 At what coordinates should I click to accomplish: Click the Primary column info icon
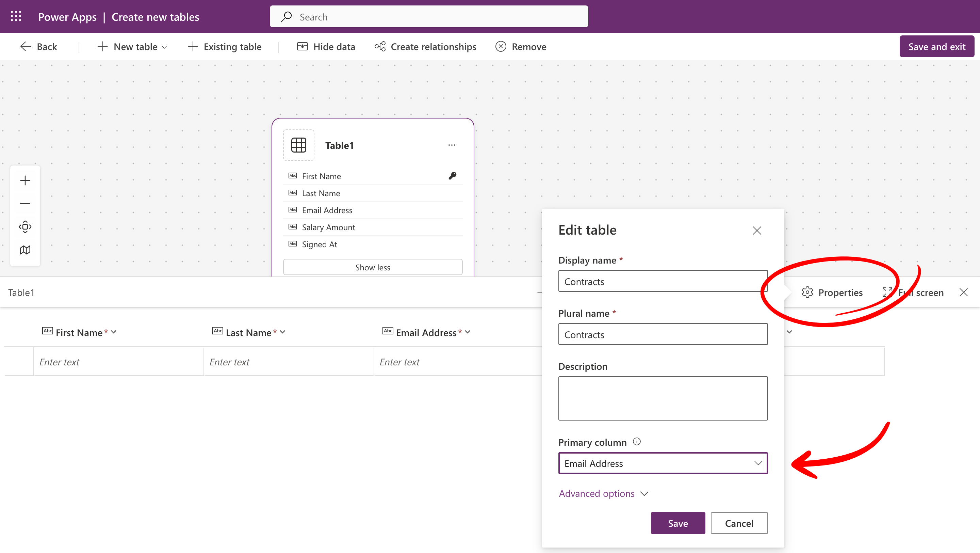coord(636,442)
